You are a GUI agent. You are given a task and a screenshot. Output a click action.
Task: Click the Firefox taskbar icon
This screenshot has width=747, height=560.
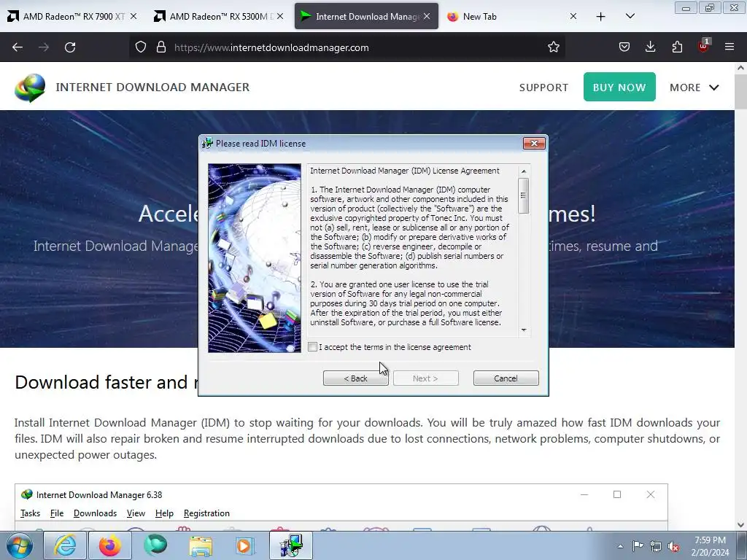(x=110, y=545)
